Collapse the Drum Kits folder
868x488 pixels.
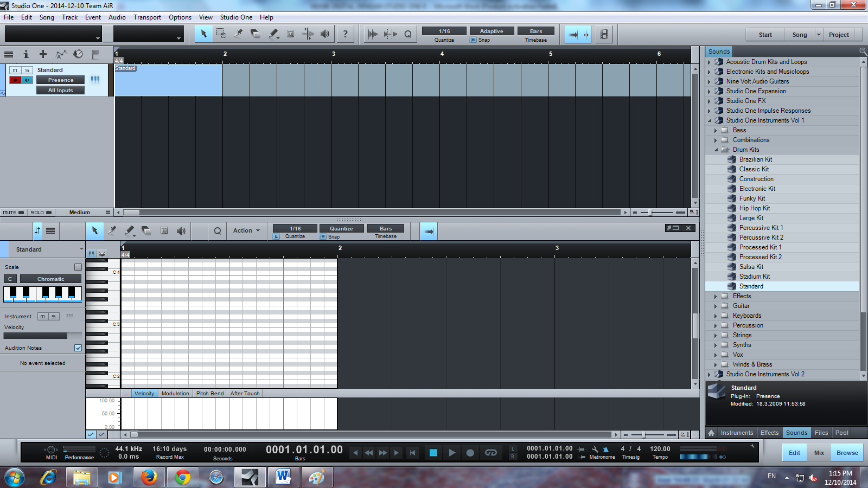pos(716,150)
